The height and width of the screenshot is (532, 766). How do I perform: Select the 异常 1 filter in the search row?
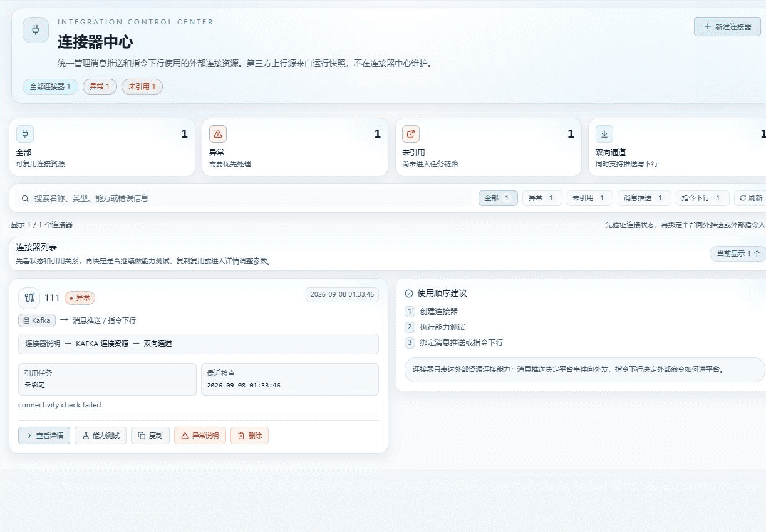tap(542, 198)
